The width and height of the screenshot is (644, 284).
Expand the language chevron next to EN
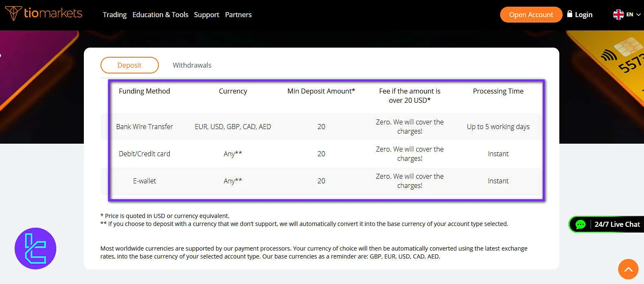tap(639, 15)
